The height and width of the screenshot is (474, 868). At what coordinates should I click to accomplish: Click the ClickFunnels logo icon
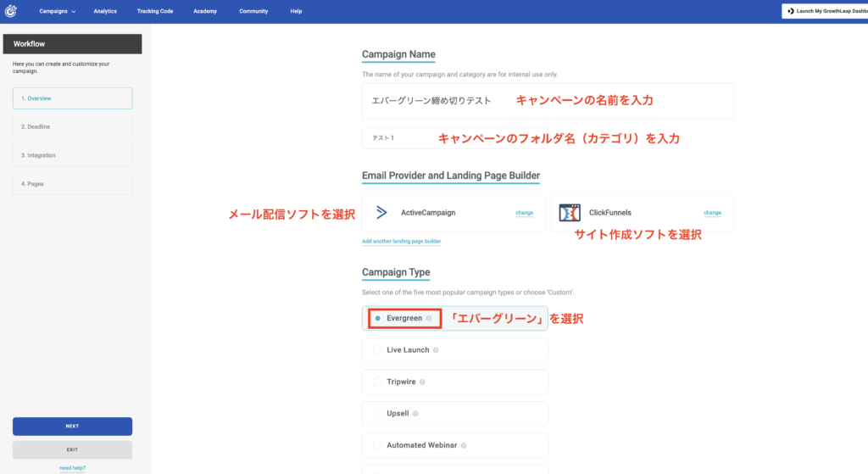coord(570,213)
